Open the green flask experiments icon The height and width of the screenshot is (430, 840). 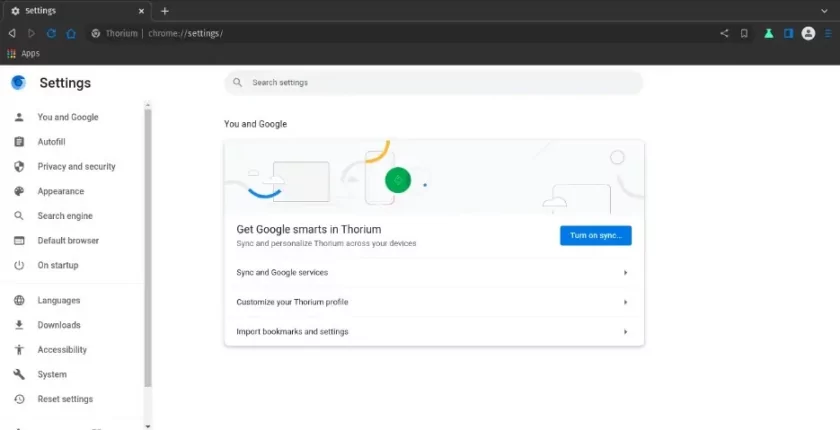[x=769, y=33]
